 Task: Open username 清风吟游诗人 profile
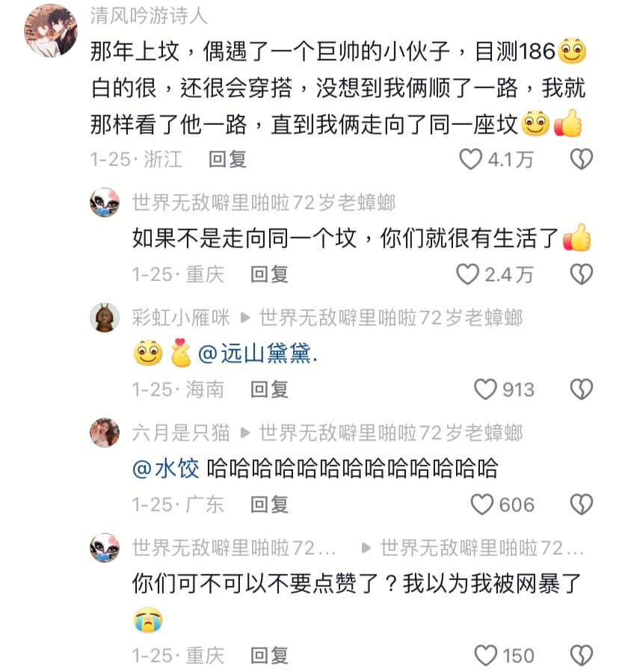click(149, 16)
